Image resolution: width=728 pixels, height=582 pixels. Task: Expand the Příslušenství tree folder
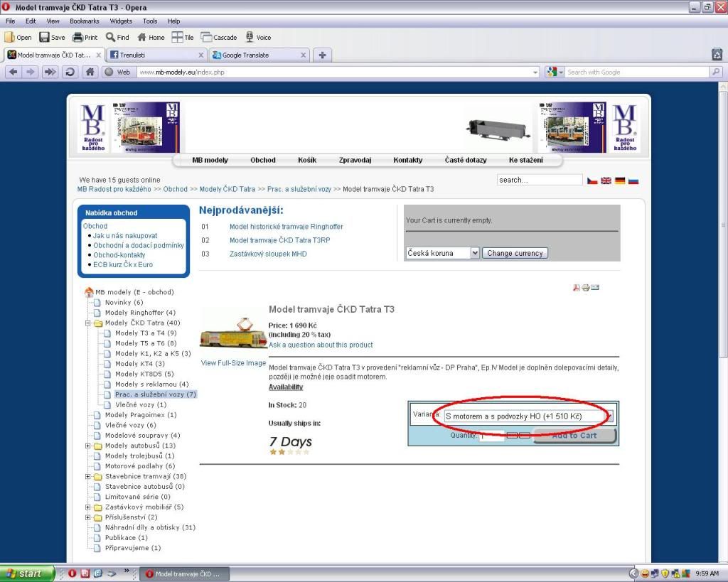[x=87, y=517]
